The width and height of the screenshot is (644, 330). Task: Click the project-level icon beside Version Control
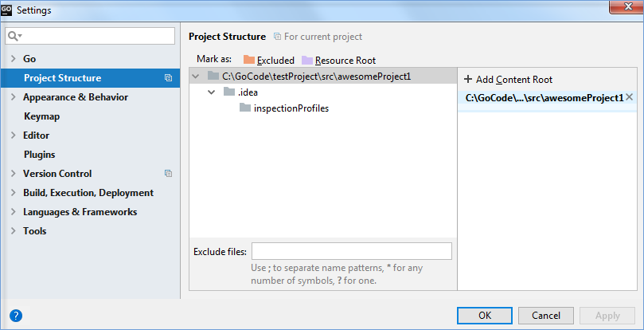pos(168,174)
